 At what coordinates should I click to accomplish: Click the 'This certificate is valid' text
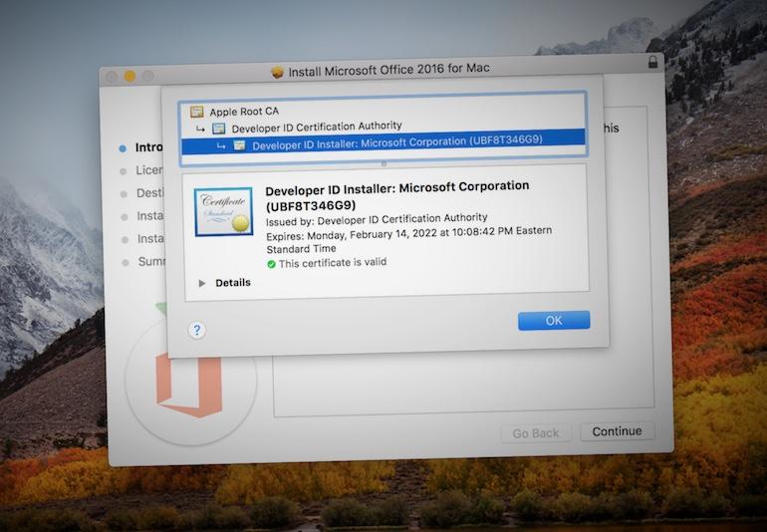click(x=333, y=263)
